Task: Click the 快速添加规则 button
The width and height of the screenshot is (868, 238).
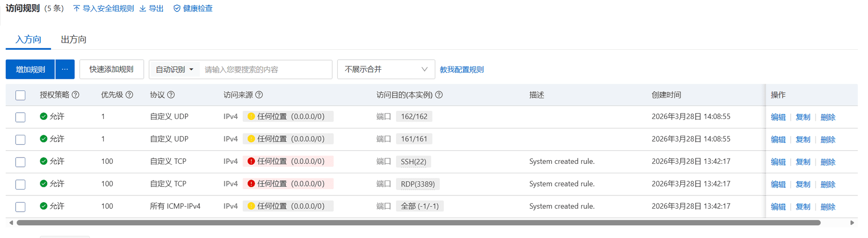Action: coord(111,70)
